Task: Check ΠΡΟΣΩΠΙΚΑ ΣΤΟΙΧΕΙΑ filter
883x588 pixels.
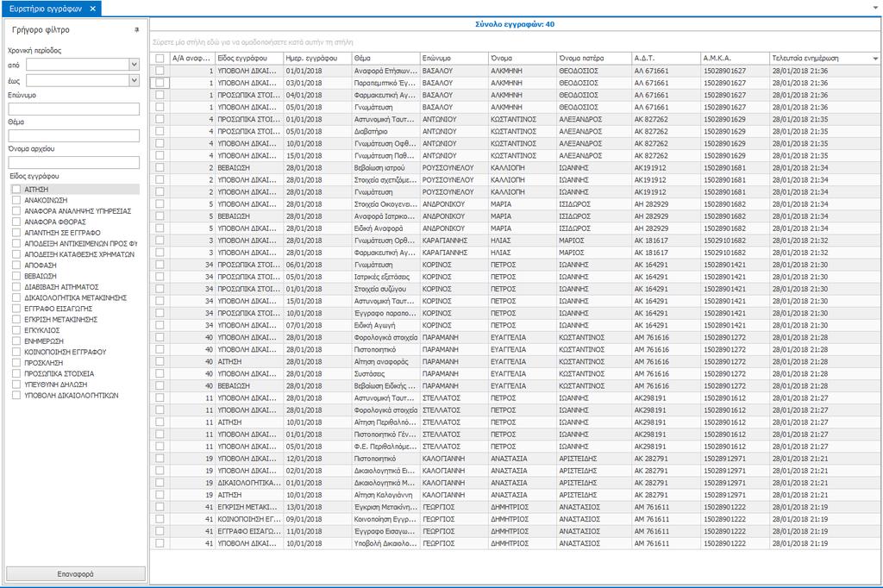Action: click(x=16, y=373)
